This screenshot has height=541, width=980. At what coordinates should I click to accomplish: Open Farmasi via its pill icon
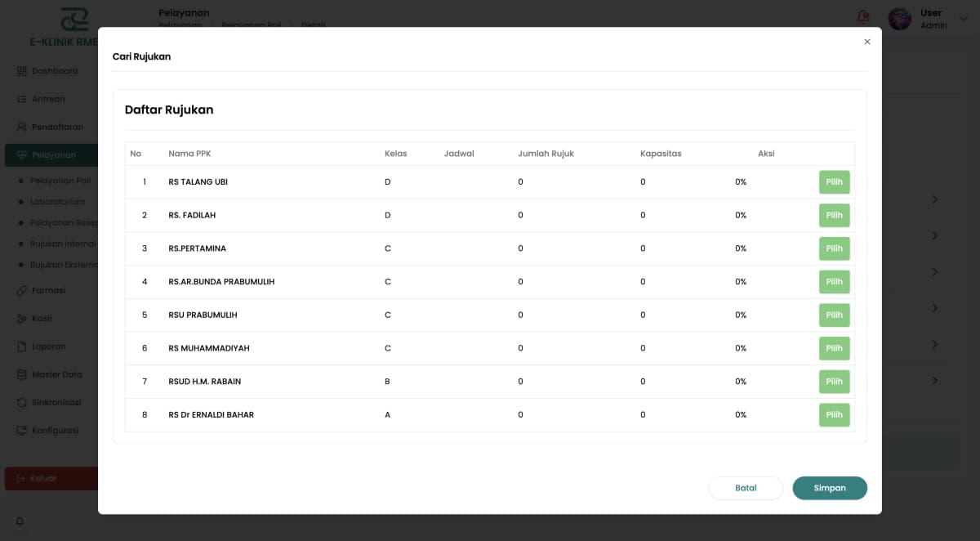(x=22, y=290)
